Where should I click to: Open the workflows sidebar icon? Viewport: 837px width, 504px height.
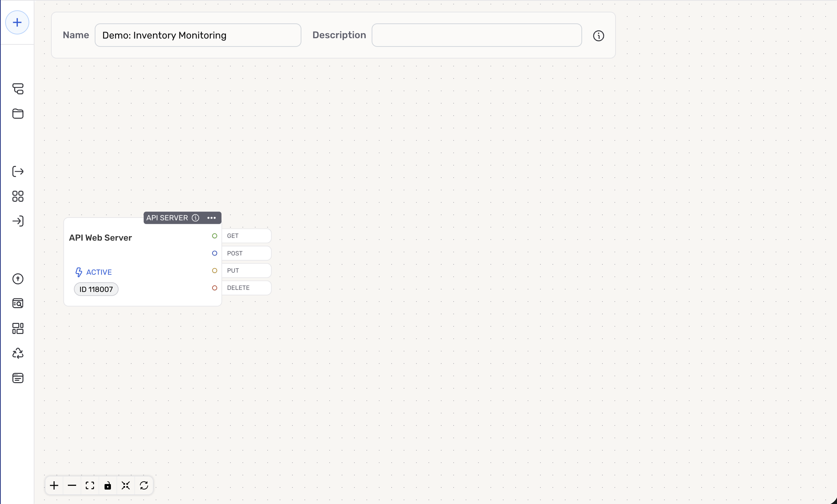pyautogui.click(x=18, y=89)
